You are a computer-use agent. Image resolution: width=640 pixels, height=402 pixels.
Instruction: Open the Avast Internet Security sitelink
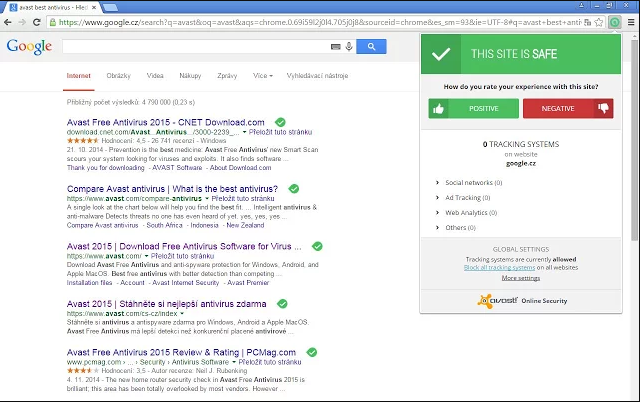pyautogui.click(x=185, y=283)
